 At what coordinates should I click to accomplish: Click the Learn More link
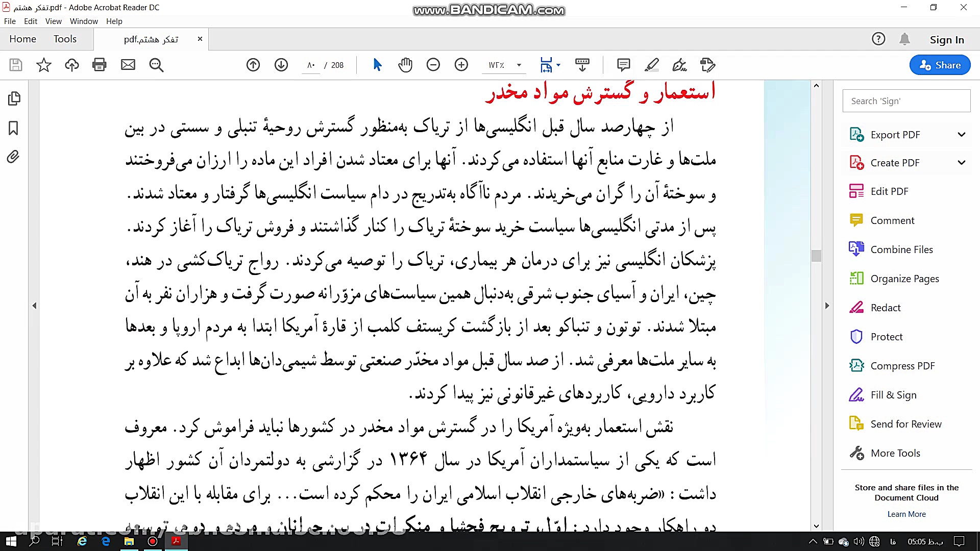[906, 514]
